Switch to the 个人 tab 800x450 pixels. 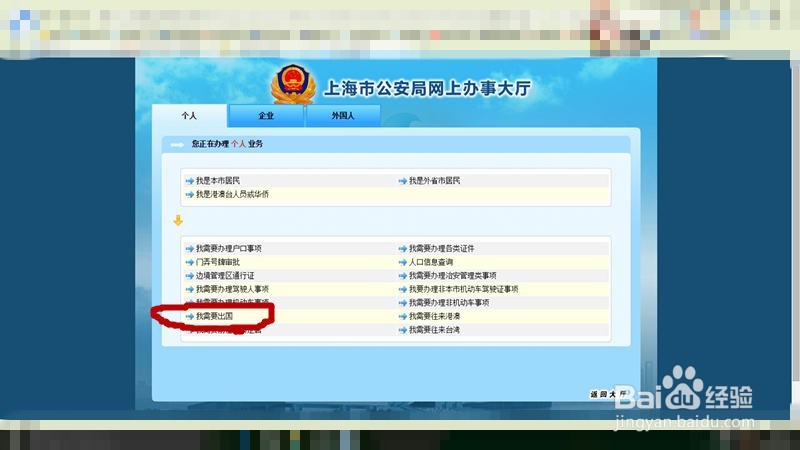point(189,116)
